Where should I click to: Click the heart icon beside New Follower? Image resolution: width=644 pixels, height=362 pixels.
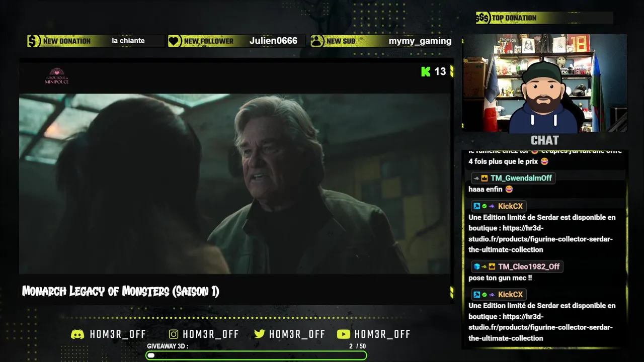pos(175,41)
